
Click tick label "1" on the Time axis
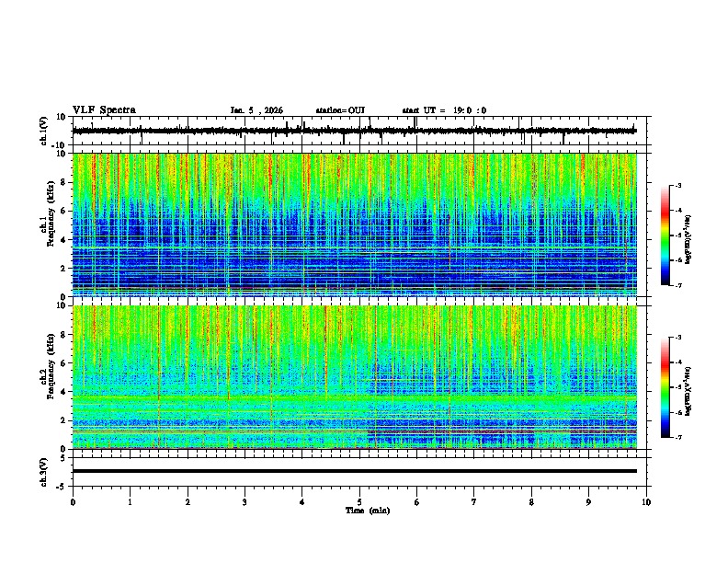click(x=130, y=502)
